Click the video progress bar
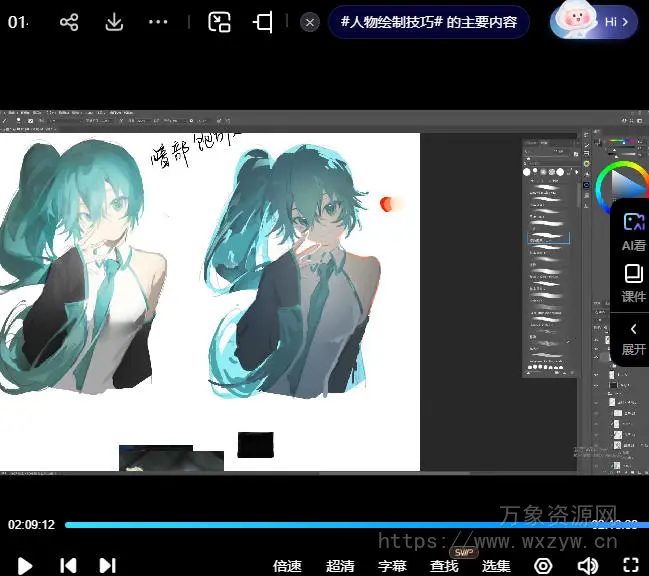The width and height of the screenshot is (649, 576). (x=330, y=524)
